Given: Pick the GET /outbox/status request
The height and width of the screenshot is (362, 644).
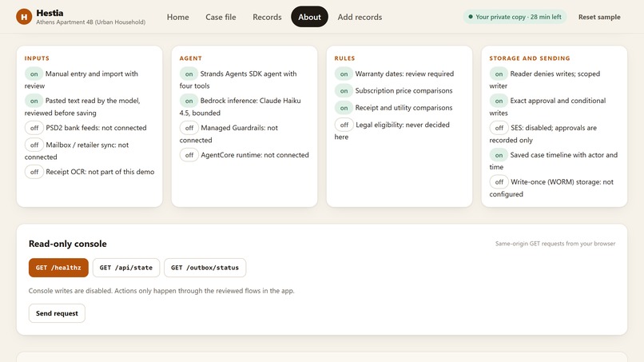Looking at the screenshot, I should [x=205, y=268].
